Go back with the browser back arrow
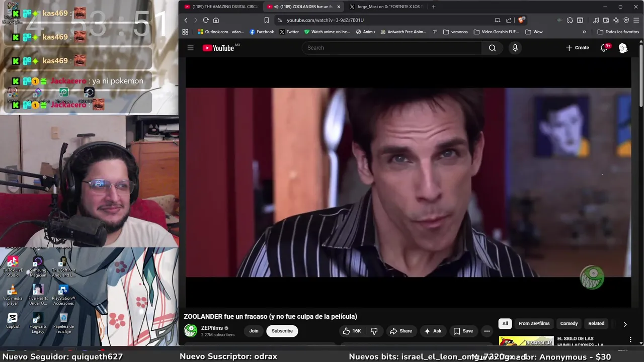Viewport: 644px width, 362px height. tap(186, 20)
